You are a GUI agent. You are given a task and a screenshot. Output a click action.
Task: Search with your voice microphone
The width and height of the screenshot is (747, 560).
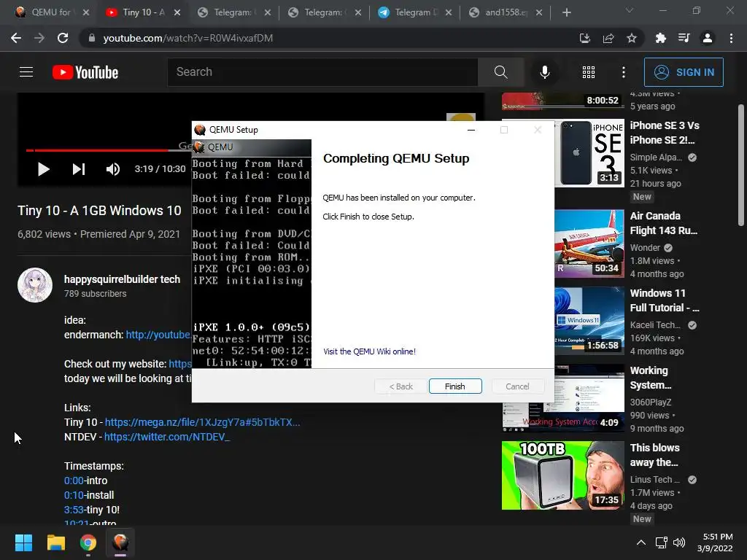coord(544,72)
